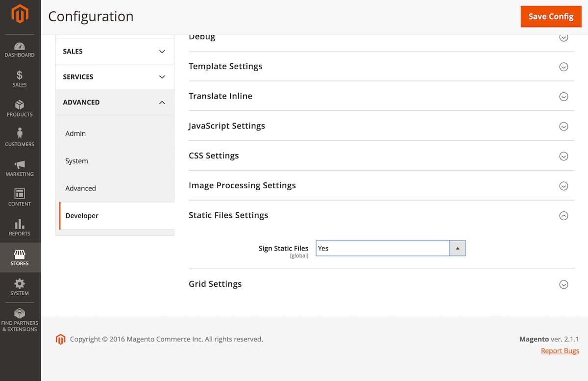Expand the SALES configuration group
This screenshot has height=381, width=588.
pos(114,51)
